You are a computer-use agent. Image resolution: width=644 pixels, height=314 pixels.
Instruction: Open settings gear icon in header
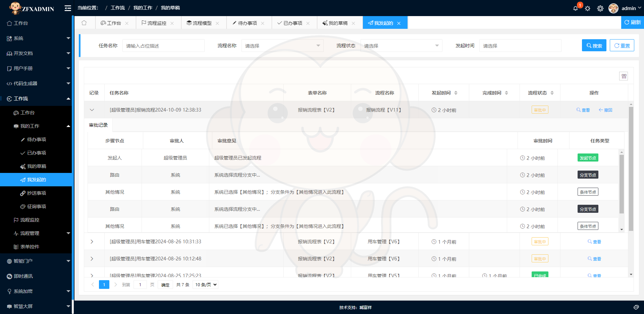[600, 8]
